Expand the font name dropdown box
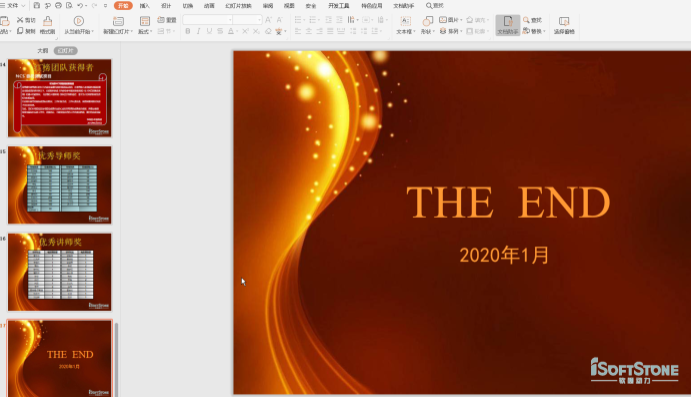This screenshot has width=691, height=397. 208,20
